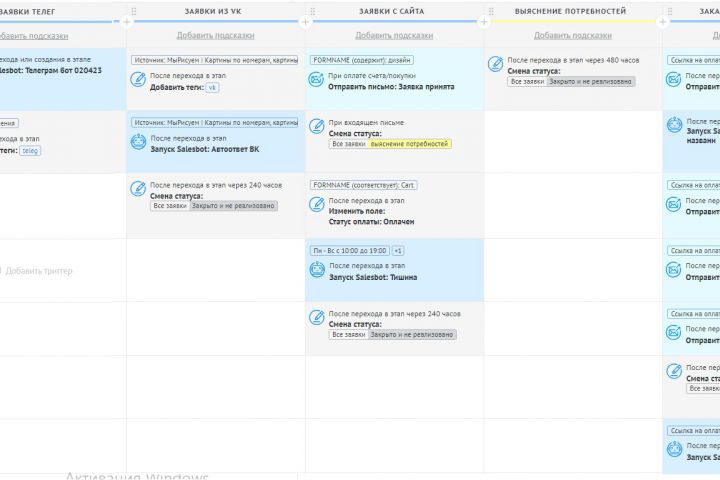This screenshot has width=720, height=480.
Task: Click text "Статус оплаты: Оплачен"
Action: 371,222
